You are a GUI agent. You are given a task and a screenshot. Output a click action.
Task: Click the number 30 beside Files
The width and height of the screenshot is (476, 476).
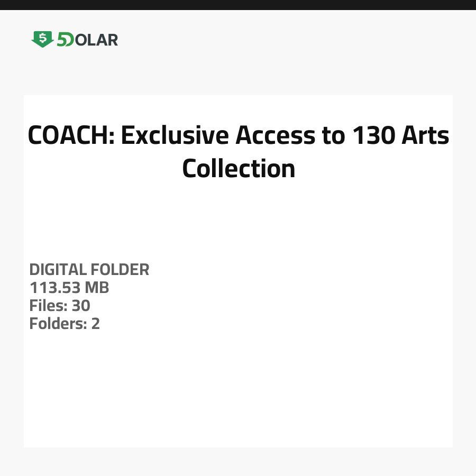tap(81, 306)
